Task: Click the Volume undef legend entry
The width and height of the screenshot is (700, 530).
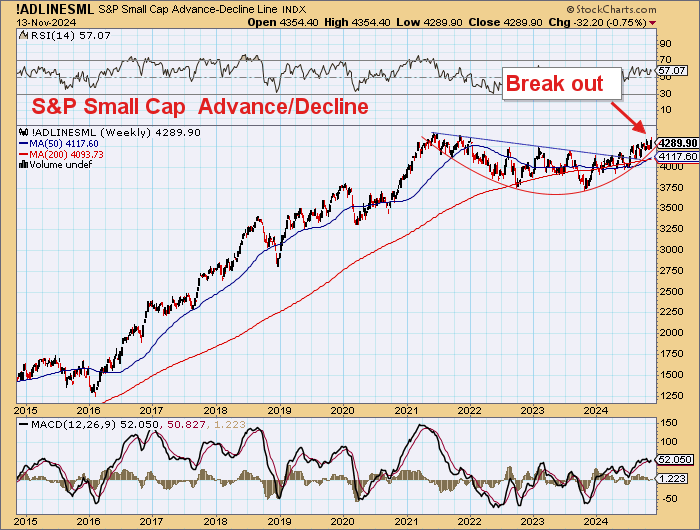Action: 60,165
